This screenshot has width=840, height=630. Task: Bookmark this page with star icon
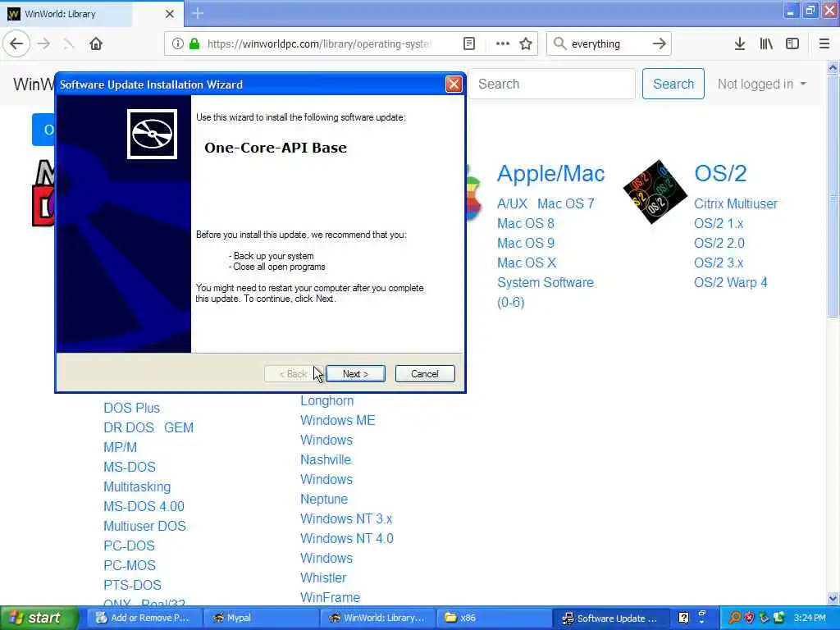pyautogui.click(x=526, y=44)
